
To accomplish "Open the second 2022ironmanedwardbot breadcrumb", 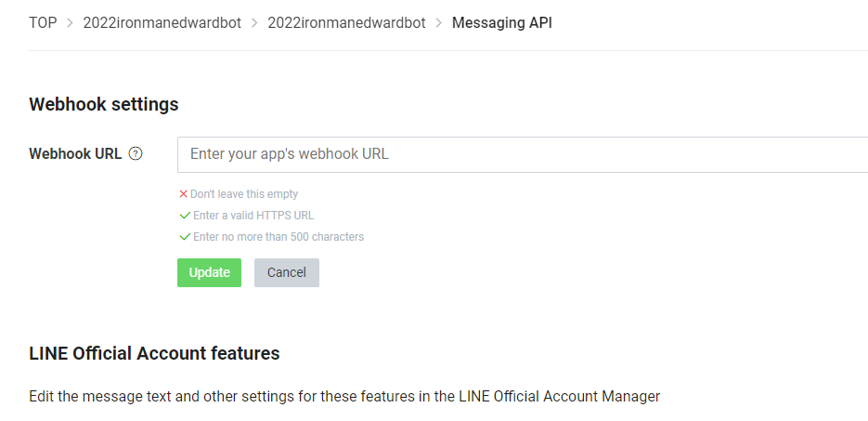I will 346,22.
